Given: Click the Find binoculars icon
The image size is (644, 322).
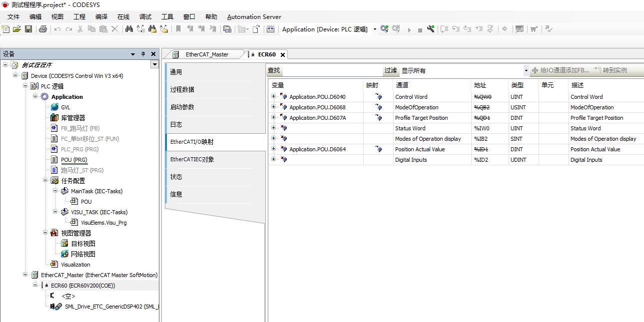Looking at the screenshot, I should coord(129,29).
